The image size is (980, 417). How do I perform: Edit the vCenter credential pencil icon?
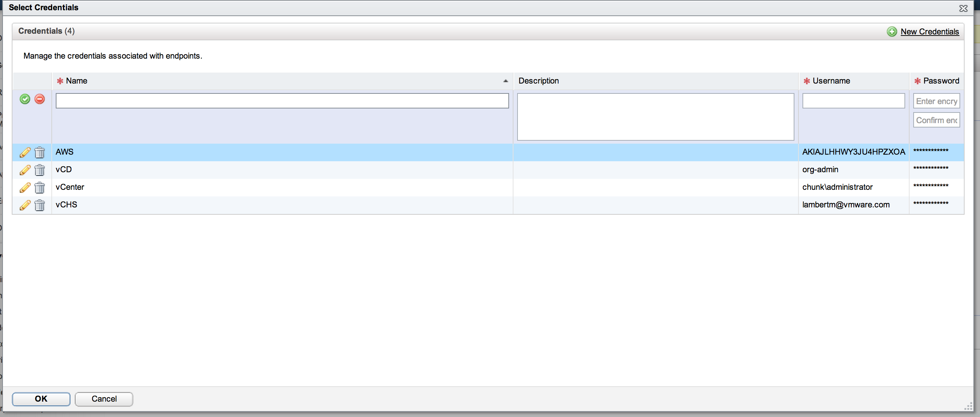click(25, 187)
